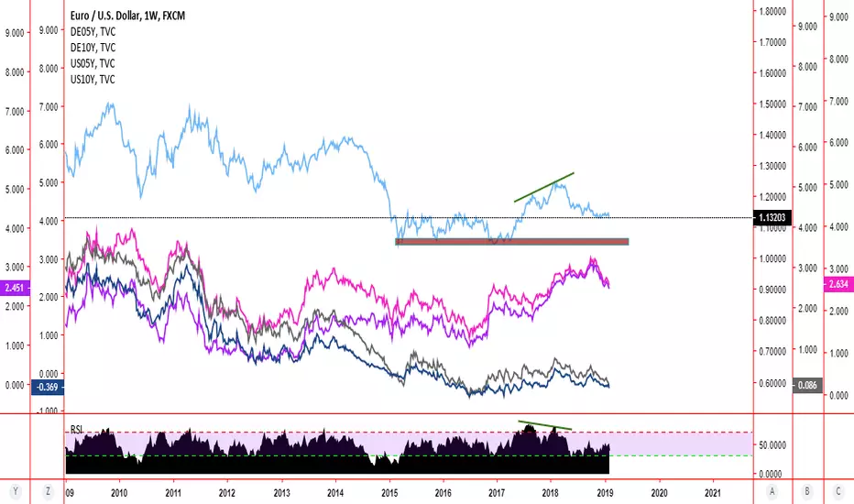The width and height of the screenshot is (854, 504).
Task: Select the green trendline above EUR/USD peaks
Action: tap(544, 188)
